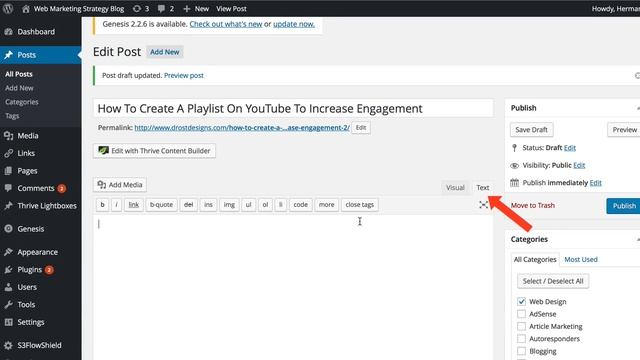This screenshot has height=360, width=640.
Task: Click Check out what's new link
Action: (226, 24)
